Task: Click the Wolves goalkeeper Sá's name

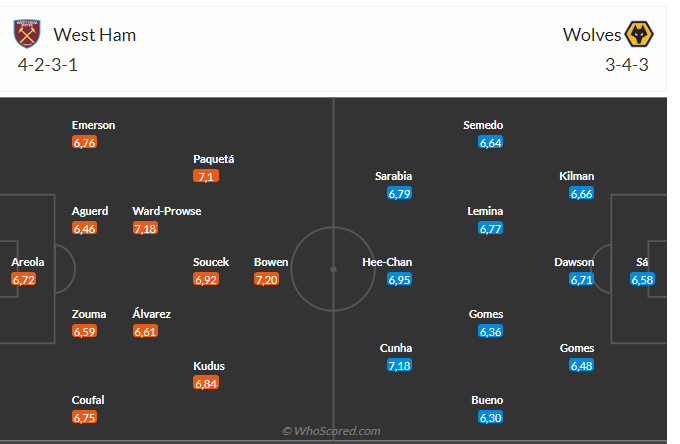Action: point(642,262)
